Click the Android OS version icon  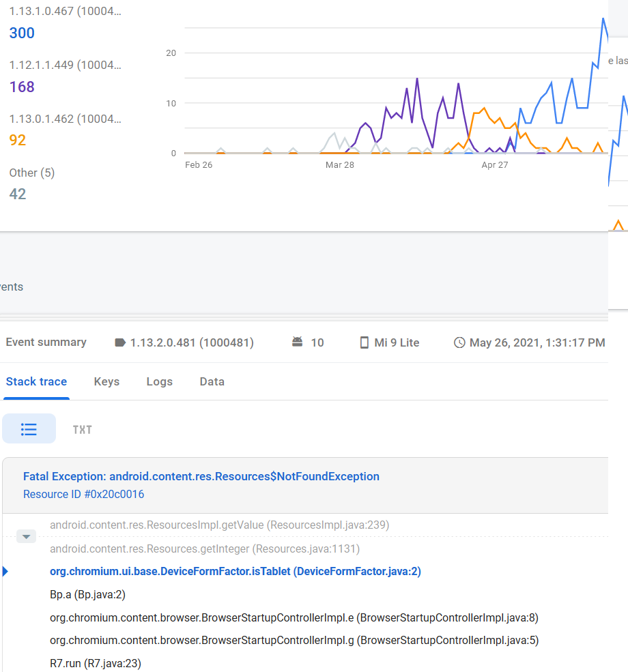(297, 342)
